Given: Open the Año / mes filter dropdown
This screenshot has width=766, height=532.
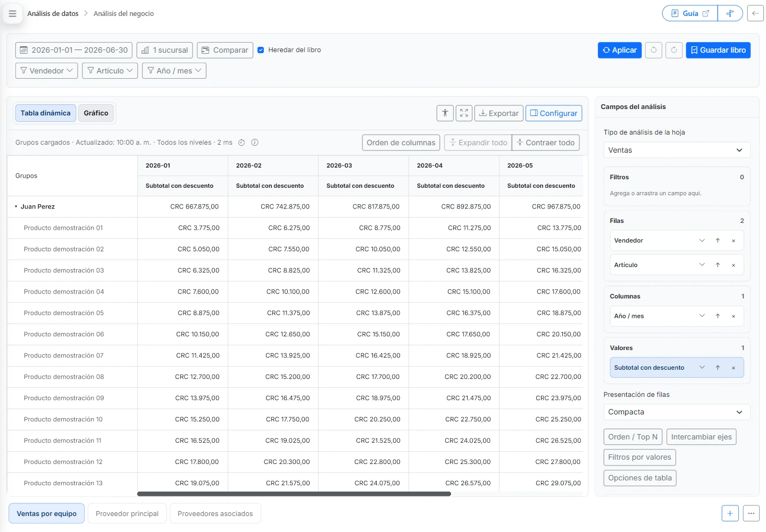Looking at the screenshot, I should (x=174, y=71).
